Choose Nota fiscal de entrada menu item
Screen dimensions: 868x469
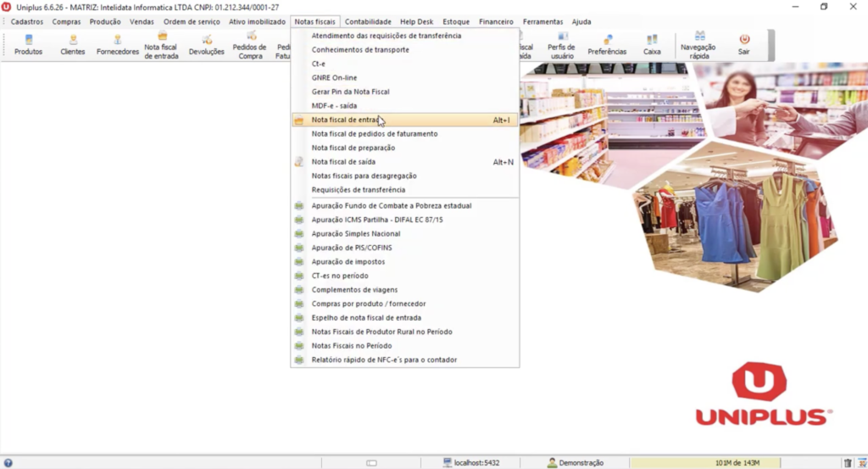(x=344, y=120)
